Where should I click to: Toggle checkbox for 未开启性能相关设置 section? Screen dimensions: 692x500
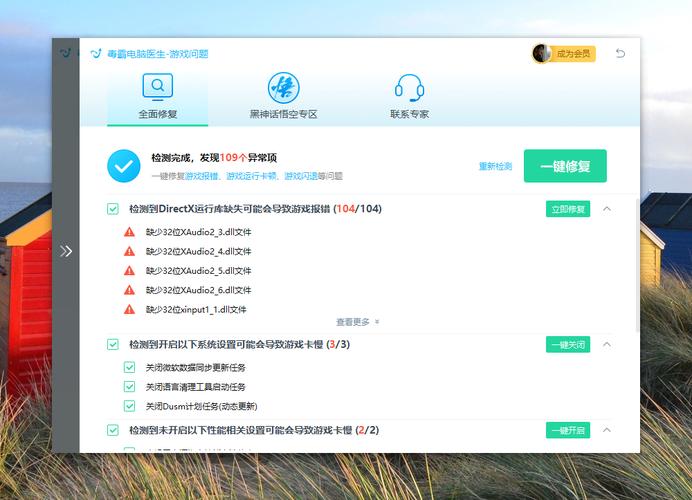coord(113,430)
